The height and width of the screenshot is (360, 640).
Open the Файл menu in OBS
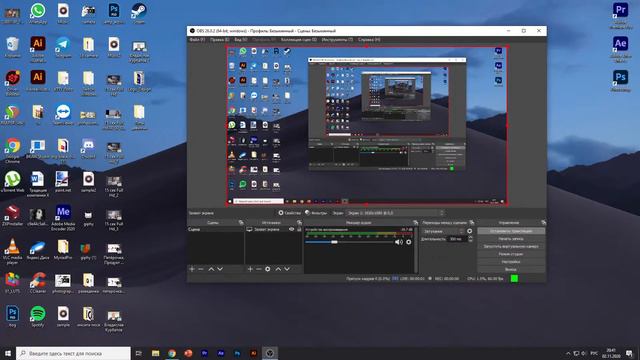[x=197, y=40]
